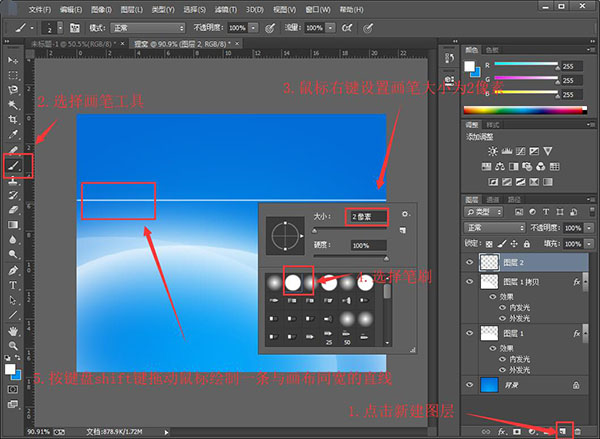Toggle lock all for layer

[x=527, y=244]
